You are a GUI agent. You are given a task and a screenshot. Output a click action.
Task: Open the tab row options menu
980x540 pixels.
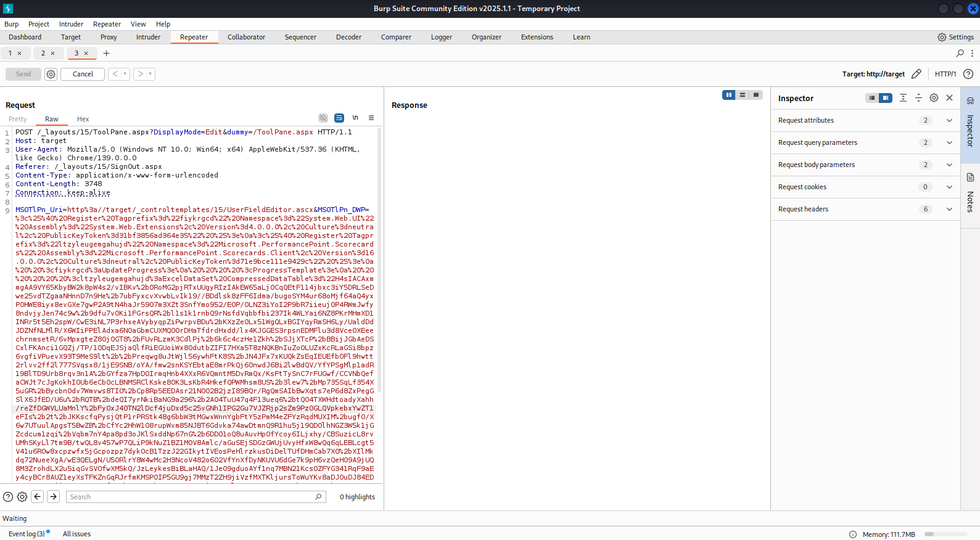(972, 54)
